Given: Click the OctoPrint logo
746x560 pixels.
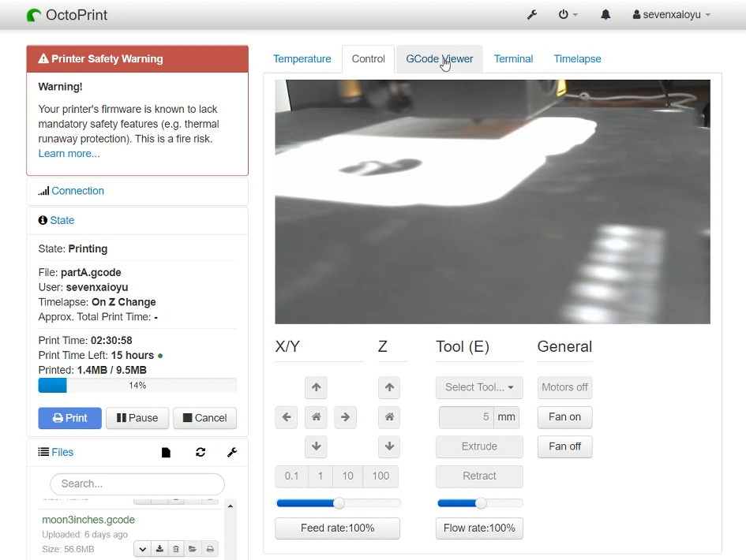Looking at the screenshot, I should coord(67,15).
